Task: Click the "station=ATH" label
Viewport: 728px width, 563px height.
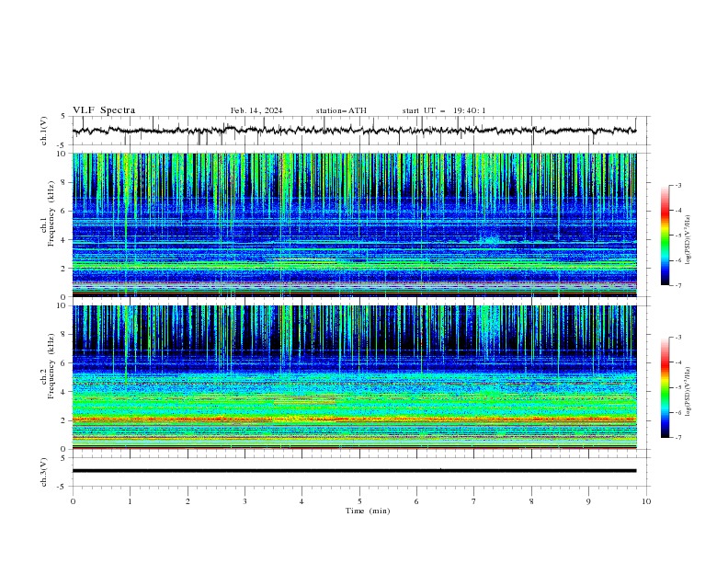Action: pos(341,110)
